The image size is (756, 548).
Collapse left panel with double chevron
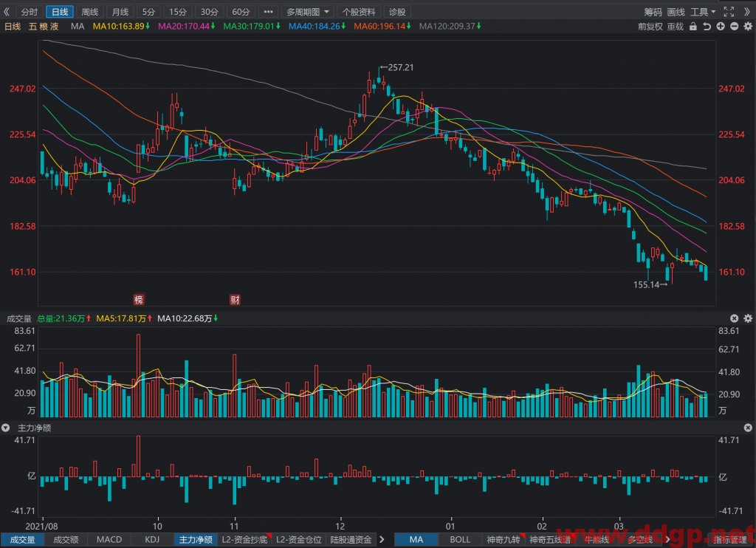(x=7, y=12)
